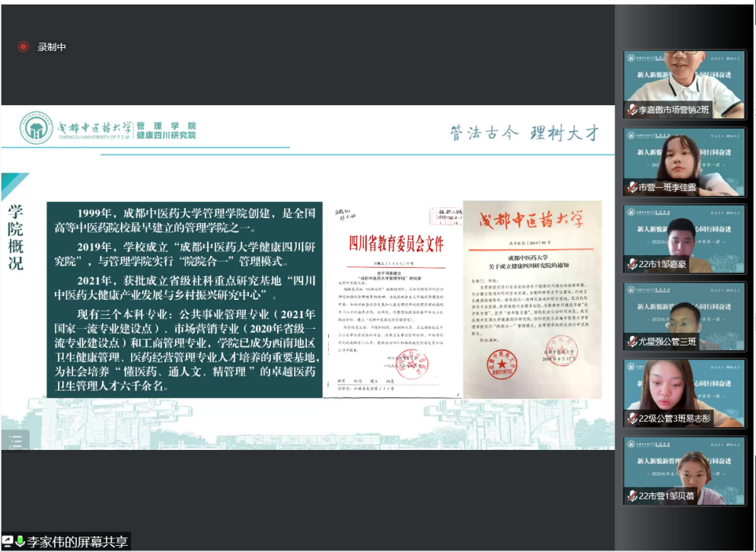The width and height of the screenshot is (756, 552).
Task: Click the vertical 学院概况 section title
Action: click(x=15, y=238)
